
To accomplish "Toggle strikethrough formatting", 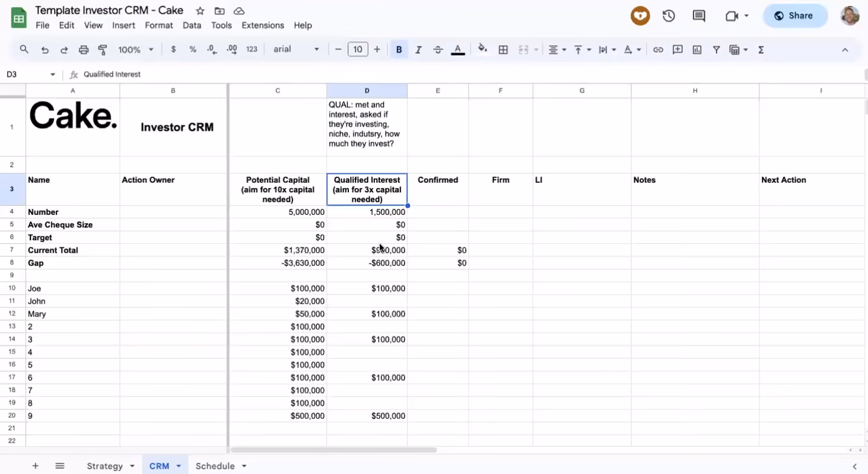I will (x=438, y=50).
